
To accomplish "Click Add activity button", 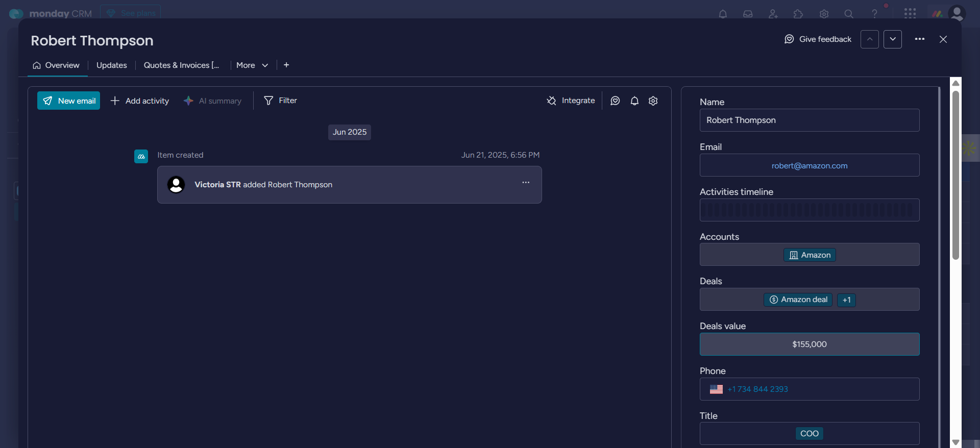I will 140,101.
